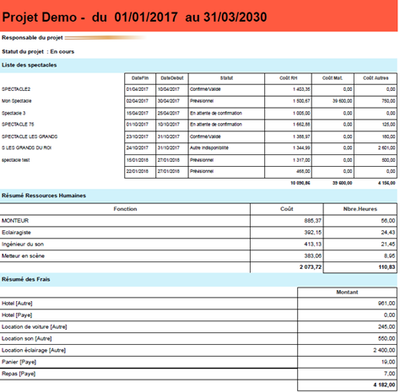Click the 'Montant' column header
Screen dimensions: 400x392
pos(347,292)
